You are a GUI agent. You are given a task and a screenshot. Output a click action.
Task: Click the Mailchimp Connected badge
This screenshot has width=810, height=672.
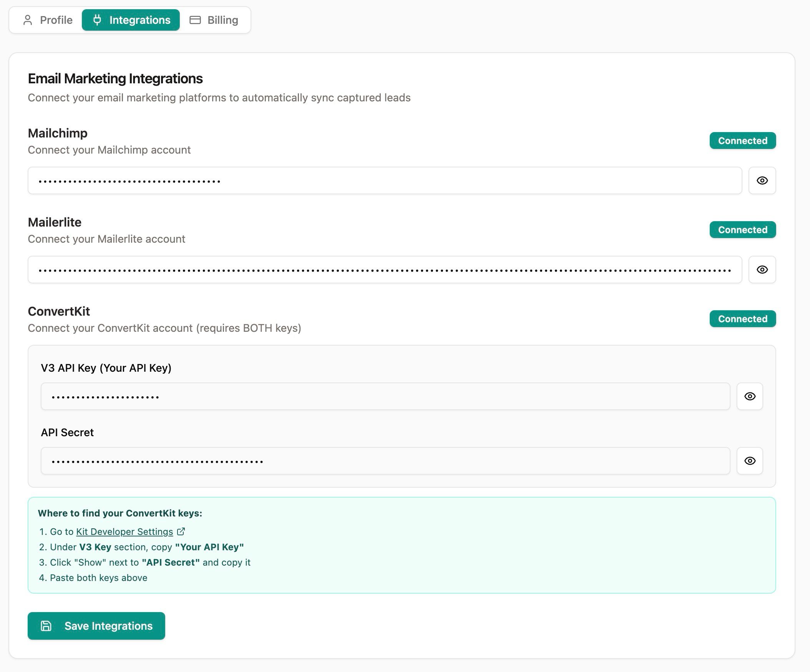742,140
